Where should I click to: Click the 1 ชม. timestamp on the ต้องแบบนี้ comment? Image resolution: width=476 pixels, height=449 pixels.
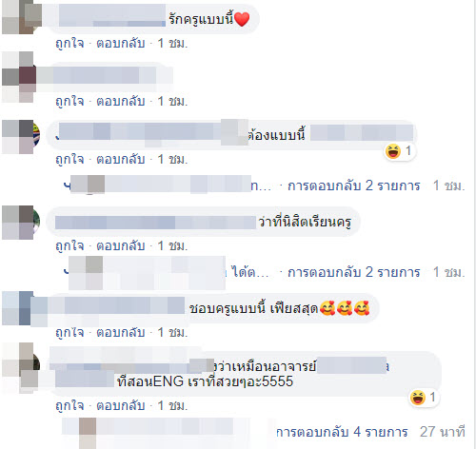point(172,160)
